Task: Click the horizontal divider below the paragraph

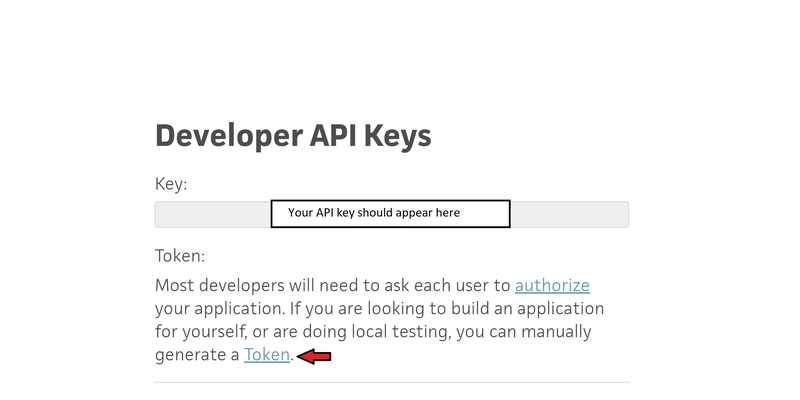Action: tap(391, 382)
